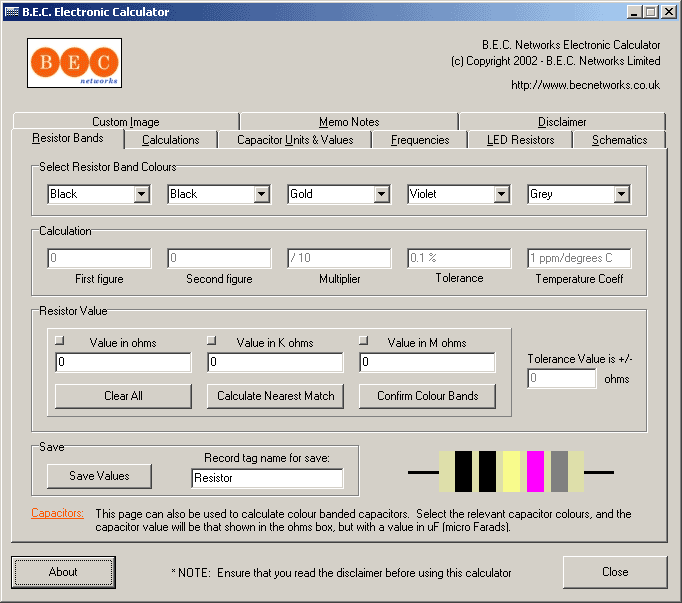Switch to the Calculations tab

click(170, 140)
